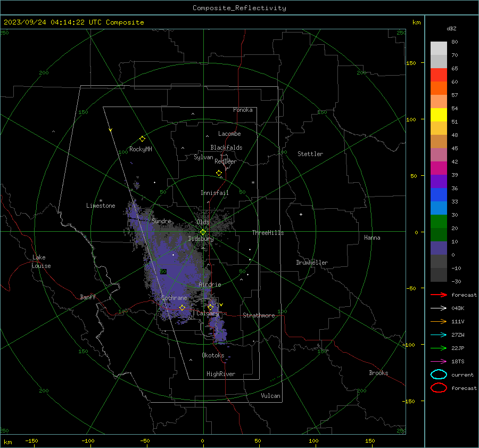Click the dBZ legend heading

[x=451, y=28]
